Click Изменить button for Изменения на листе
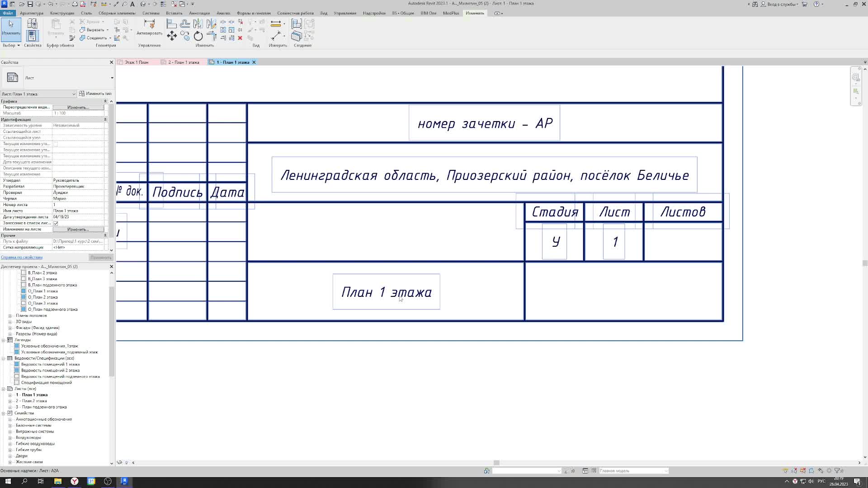Viewport: 868px width, 488px height. click(78, 230)
